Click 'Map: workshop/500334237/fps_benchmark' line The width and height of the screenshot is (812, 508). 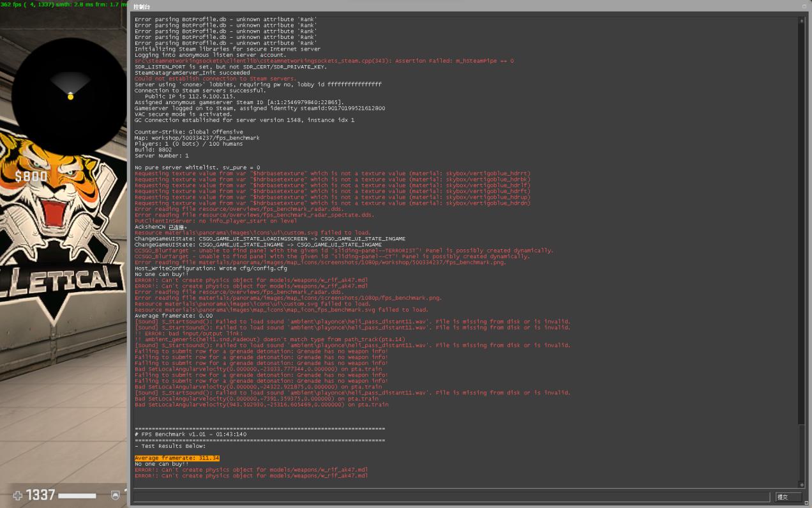[x=197, y=138]
